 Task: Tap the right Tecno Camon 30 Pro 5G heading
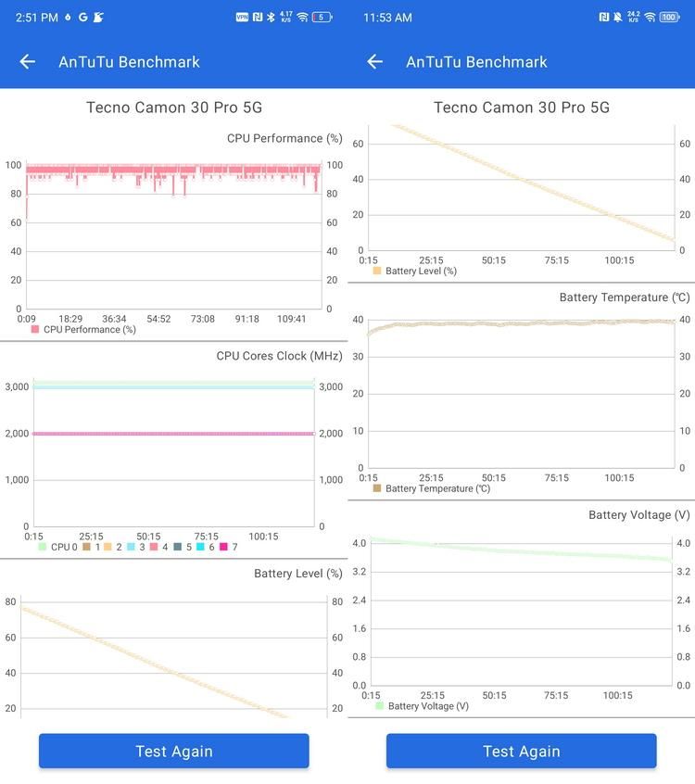[x=522, y=107]
